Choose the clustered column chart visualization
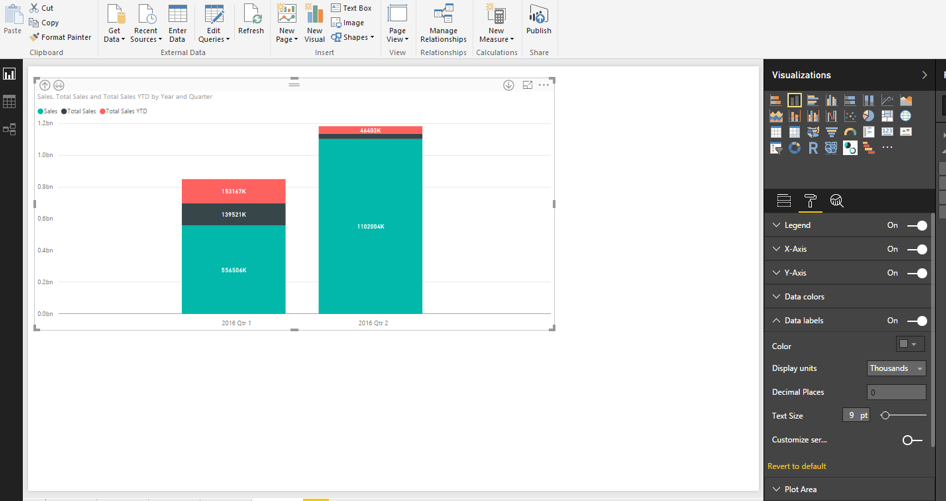The width and height of the screenshot is (946, 501). point(831,100)
